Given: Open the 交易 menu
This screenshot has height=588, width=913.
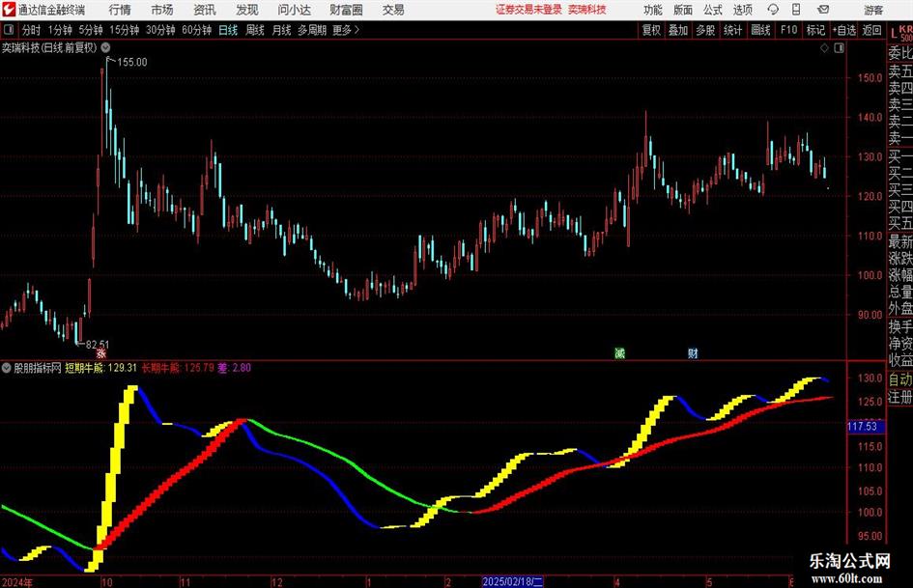Looking at the screenshot, I should click(x=393, y=10).
